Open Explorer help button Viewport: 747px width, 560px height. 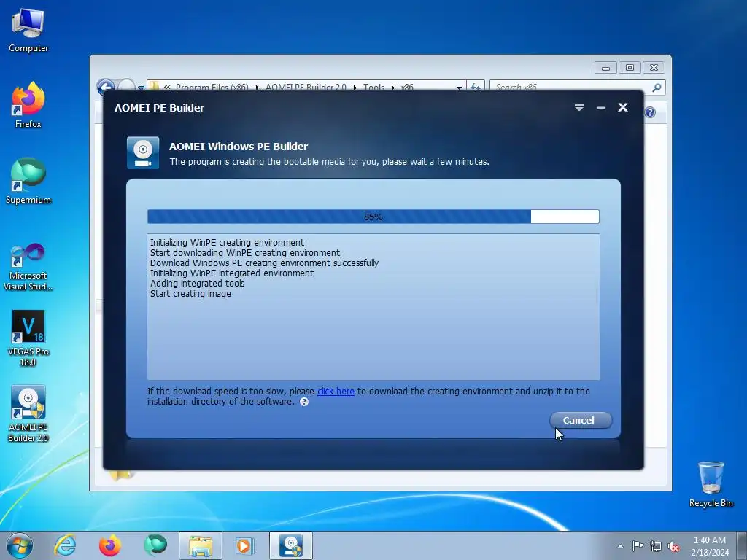coord(650,112)
